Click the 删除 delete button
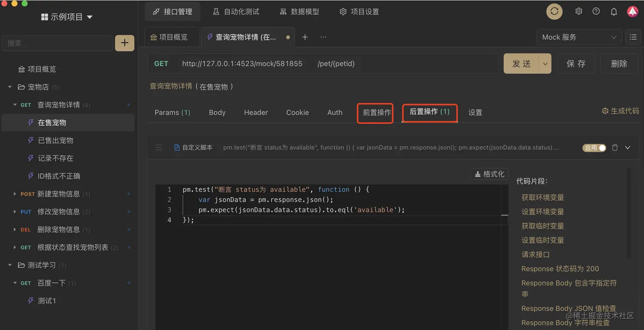Screen dimensions: 644x330 click(x=619, y=64)
